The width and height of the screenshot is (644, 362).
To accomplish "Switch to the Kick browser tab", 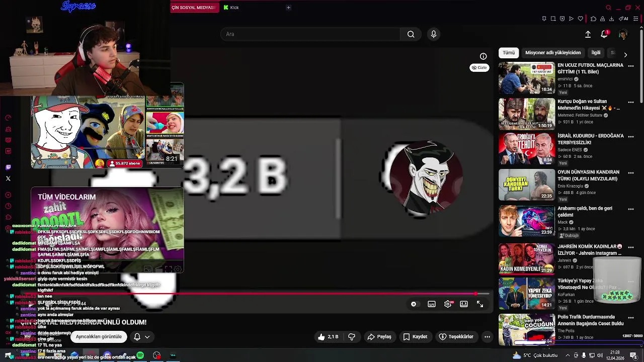I will 231,8.
